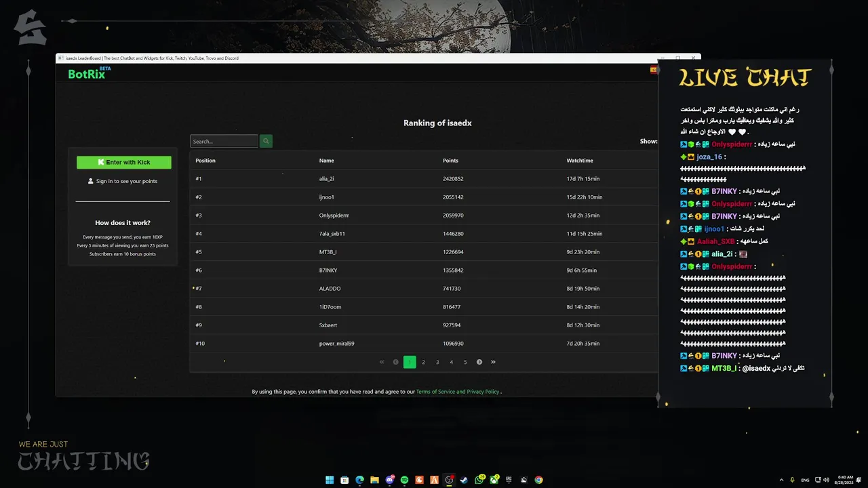Open Epic Games Launcher from the taskbar
Image resolution: width=868 pixels, height=488 pixels.
coord(509,480)
